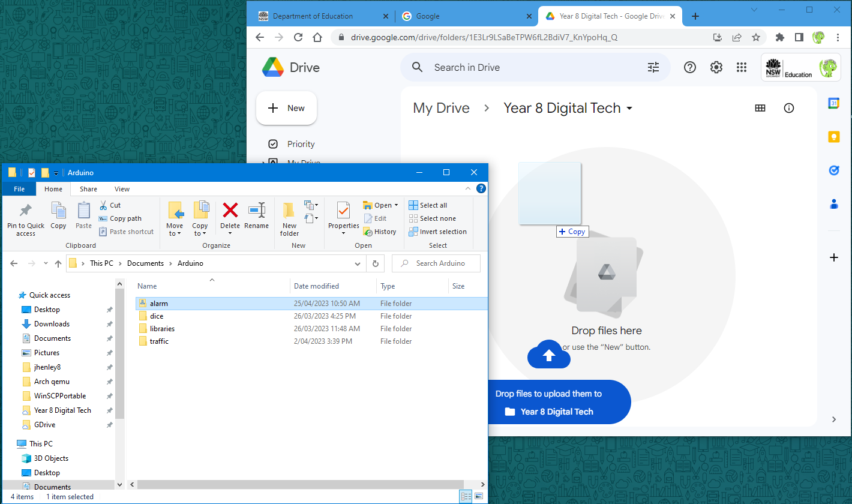Click the Delete icon in the ribbon
Image resolution: width=852 pixels, height=504 pixels.
(230, 211)
